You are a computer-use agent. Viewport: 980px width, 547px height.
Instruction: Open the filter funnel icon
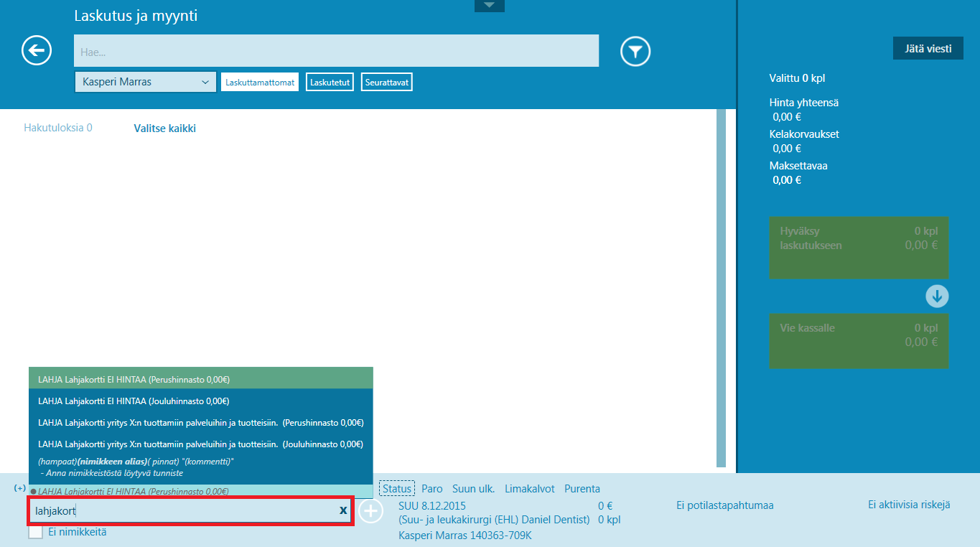pos(635,51)
